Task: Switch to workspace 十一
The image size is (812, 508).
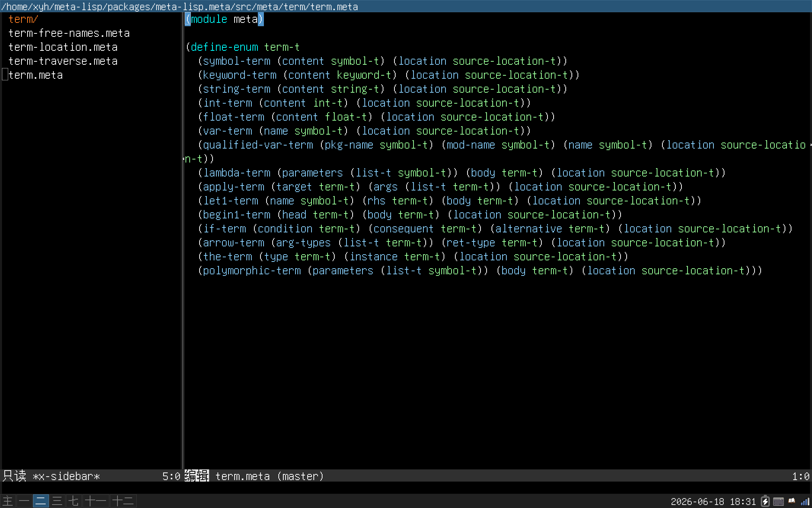Action: (96, 501)
